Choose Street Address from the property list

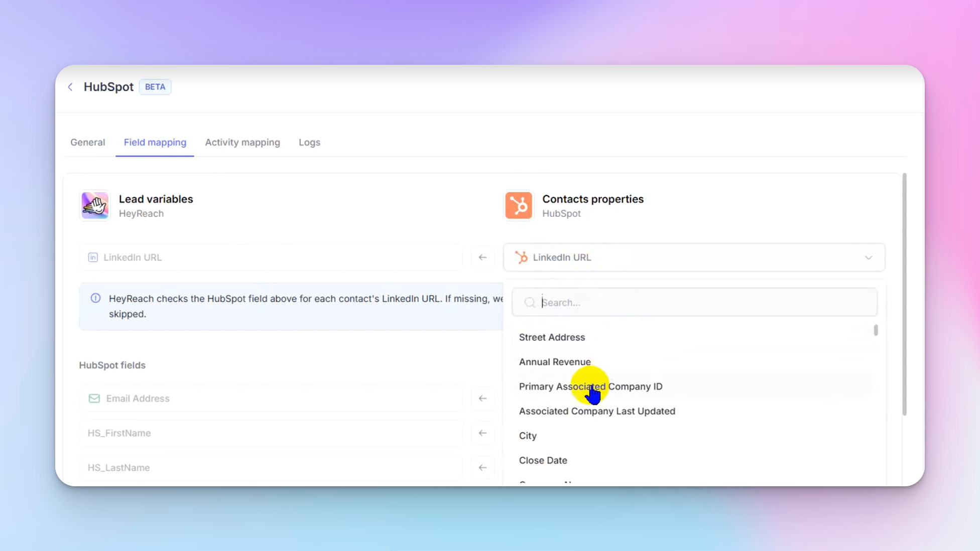tap(552, 337)
